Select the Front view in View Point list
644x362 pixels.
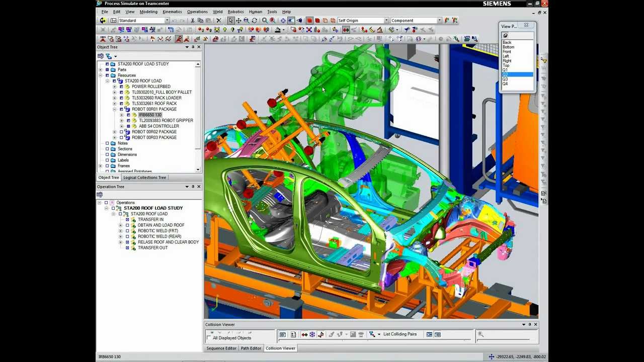[x=507, y=52]
